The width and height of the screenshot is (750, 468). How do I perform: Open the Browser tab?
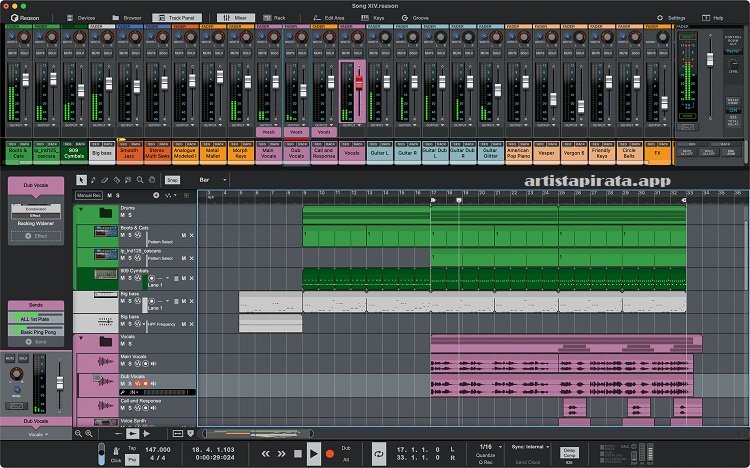coord(127,18)
